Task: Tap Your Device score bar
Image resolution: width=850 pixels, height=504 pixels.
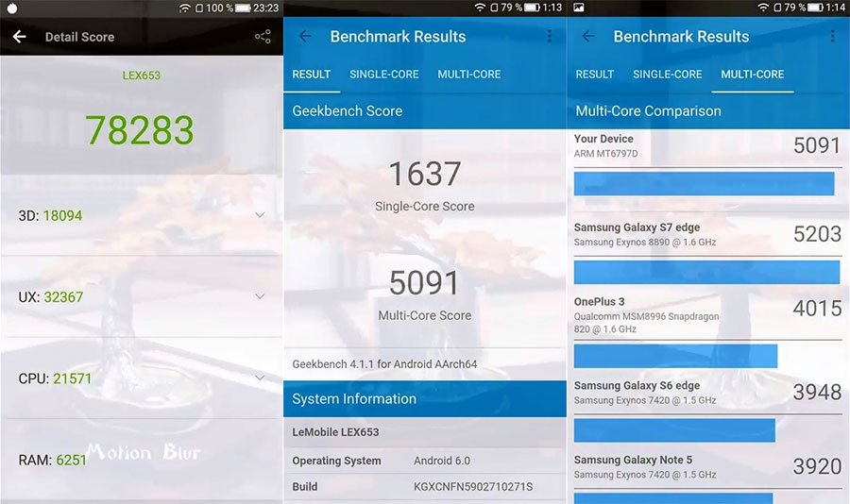Action: click(704, 184)
